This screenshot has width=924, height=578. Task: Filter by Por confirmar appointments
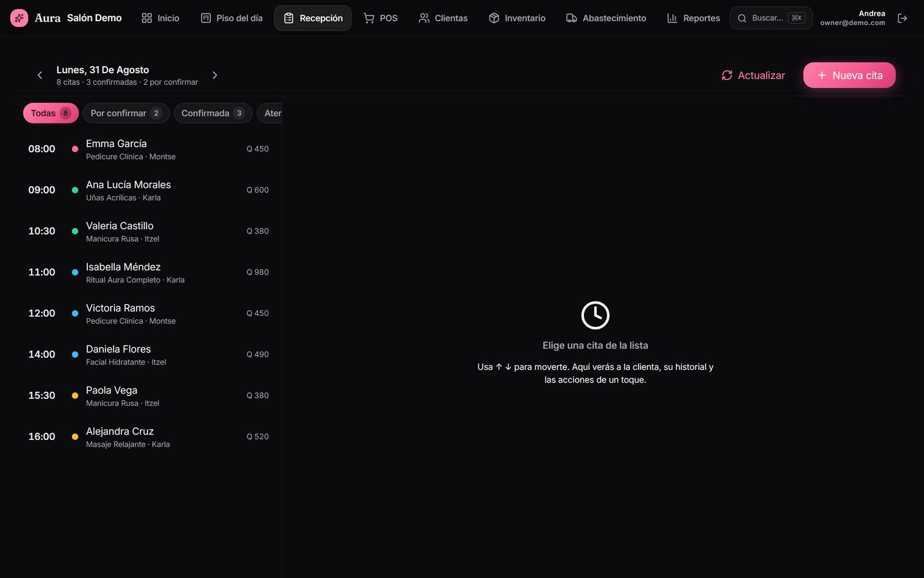click(126, 113)
